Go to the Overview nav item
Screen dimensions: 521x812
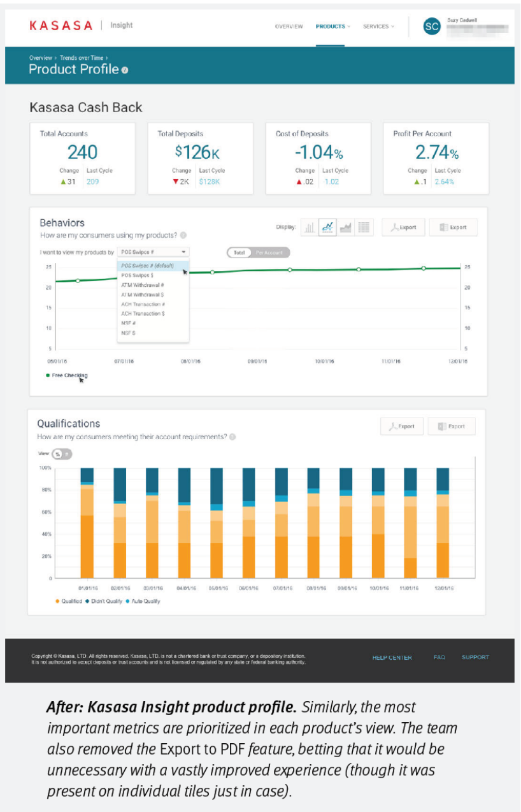tap(289, 27)
